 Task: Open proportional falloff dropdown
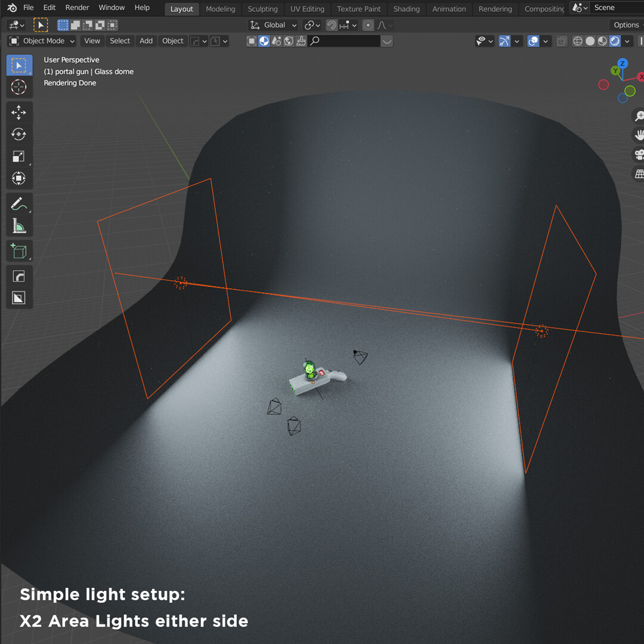coord(385,26)
